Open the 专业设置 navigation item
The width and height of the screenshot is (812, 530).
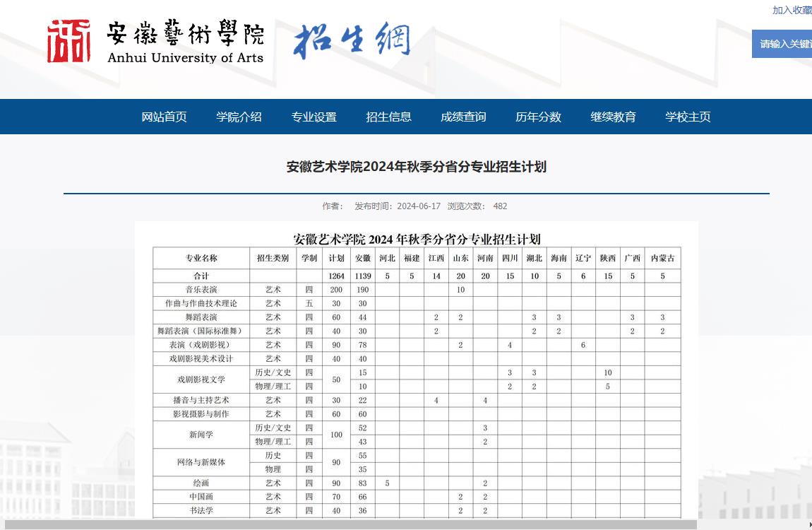[314, 117]
